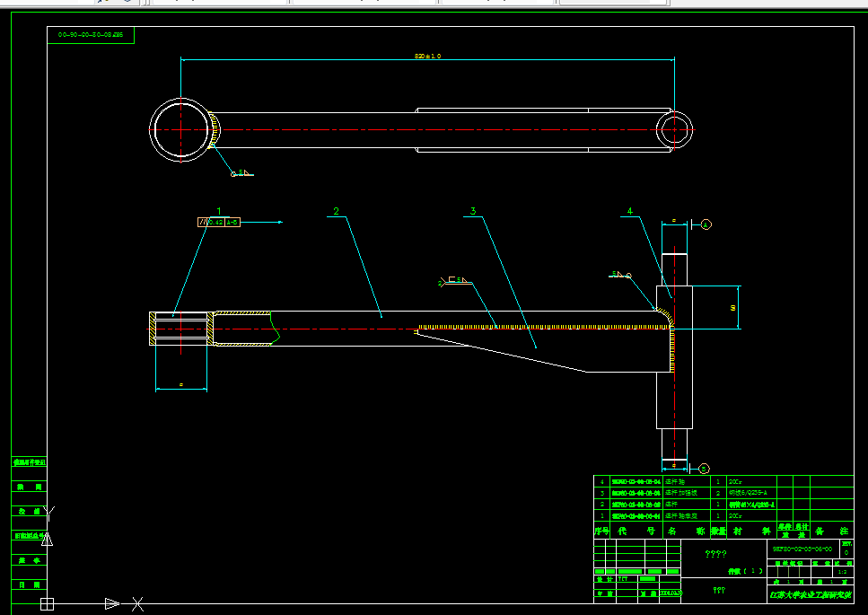This screenshot has height=615, width=868.
Task: Select quantity 2 in parts row 3
Action: pos(718,493)
